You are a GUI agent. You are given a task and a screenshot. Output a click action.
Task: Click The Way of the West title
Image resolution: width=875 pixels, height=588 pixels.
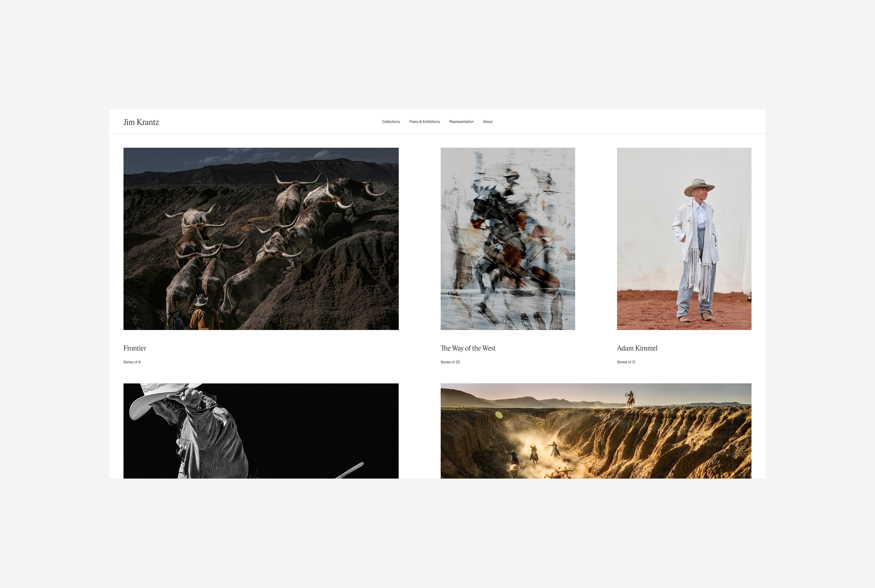pos(468,348)
